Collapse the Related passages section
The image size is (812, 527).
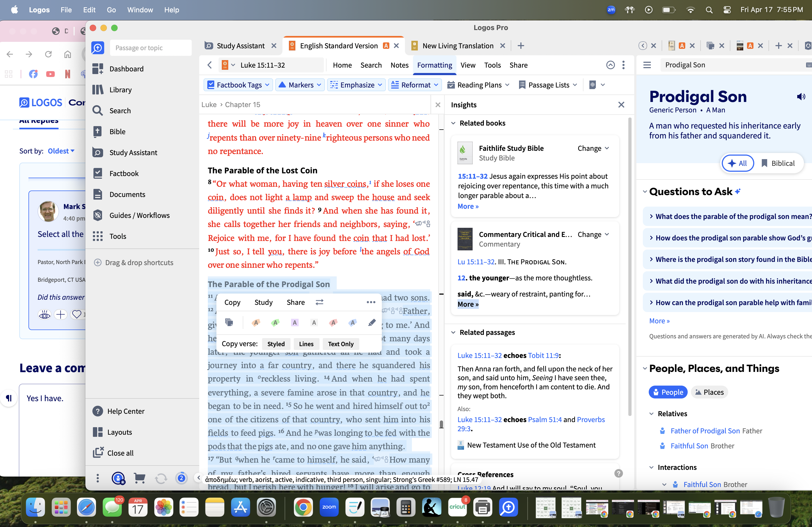pos(453,332)
